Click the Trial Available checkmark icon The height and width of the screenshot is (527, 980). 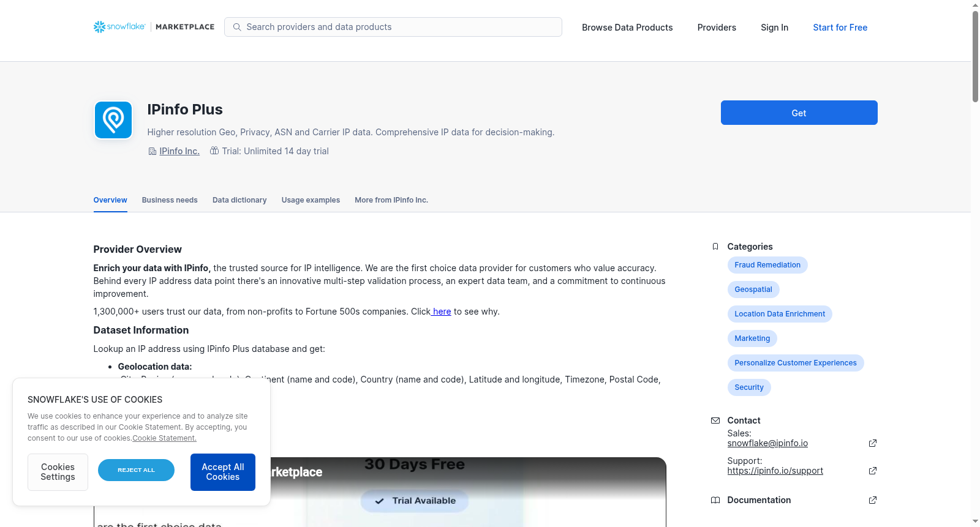click(380, 501)
